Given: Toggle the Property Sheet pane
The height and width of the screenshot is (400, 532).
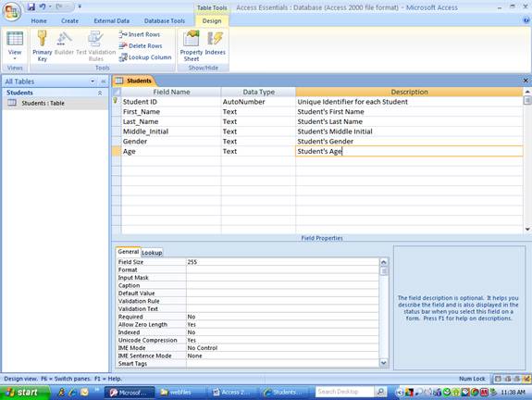Looking at the screenshot, I should coord(192,45).
